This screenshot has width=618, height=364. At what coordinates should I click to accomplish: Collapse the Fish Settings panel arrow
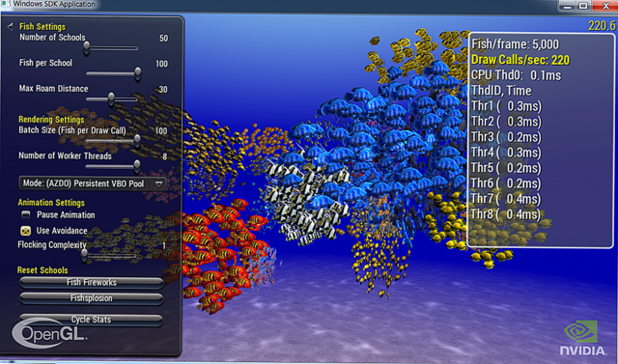[11, 27]
